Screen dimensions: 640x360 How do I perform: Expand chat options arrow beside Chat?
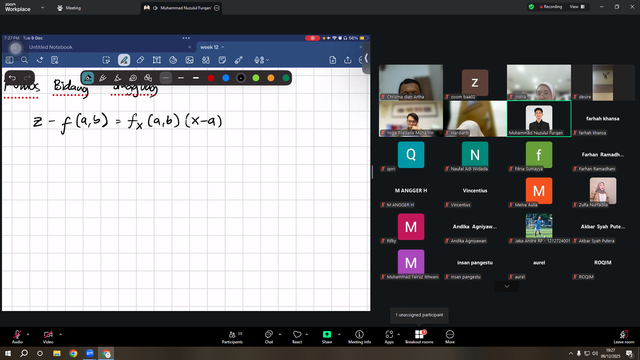tap(280, 334)
